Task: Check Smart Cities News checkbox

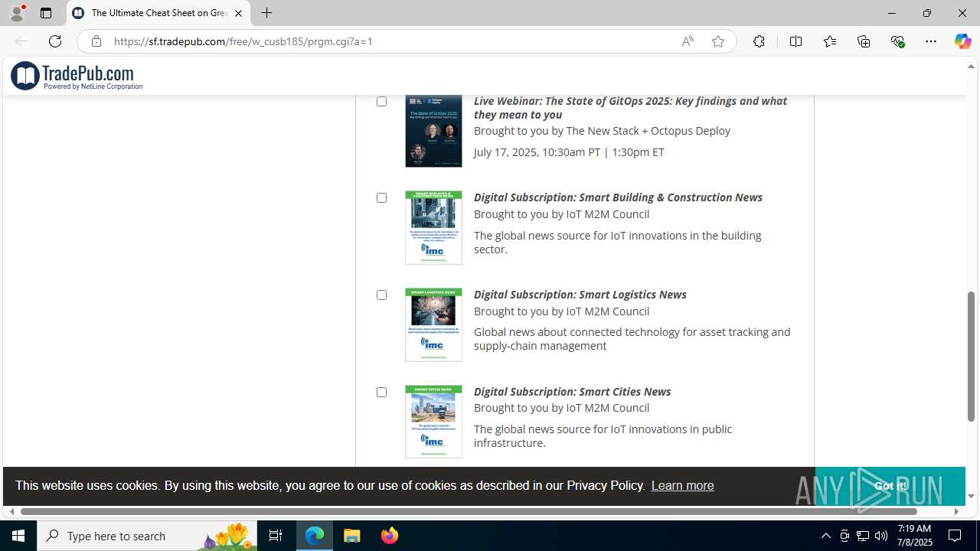Action: coord(381,392)
